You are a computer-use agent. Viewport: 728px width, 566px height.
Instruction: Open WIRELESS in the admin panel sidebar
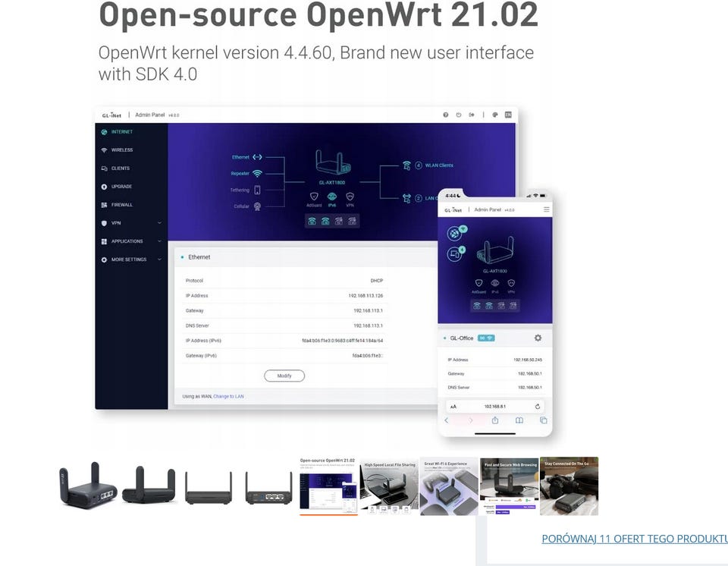click(x=122, y=150)
